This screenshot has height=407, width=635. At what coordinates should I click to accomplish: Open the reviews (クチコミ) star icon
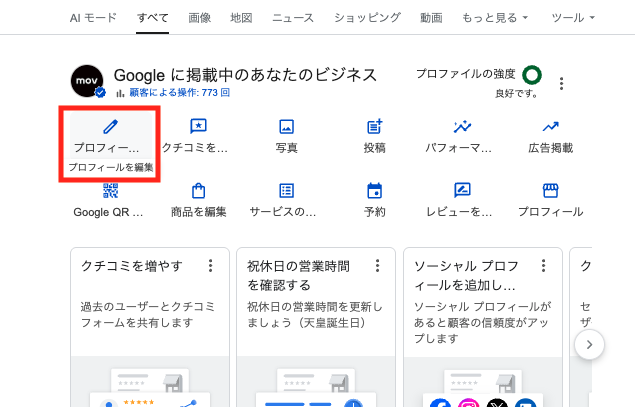coord(198,127)
